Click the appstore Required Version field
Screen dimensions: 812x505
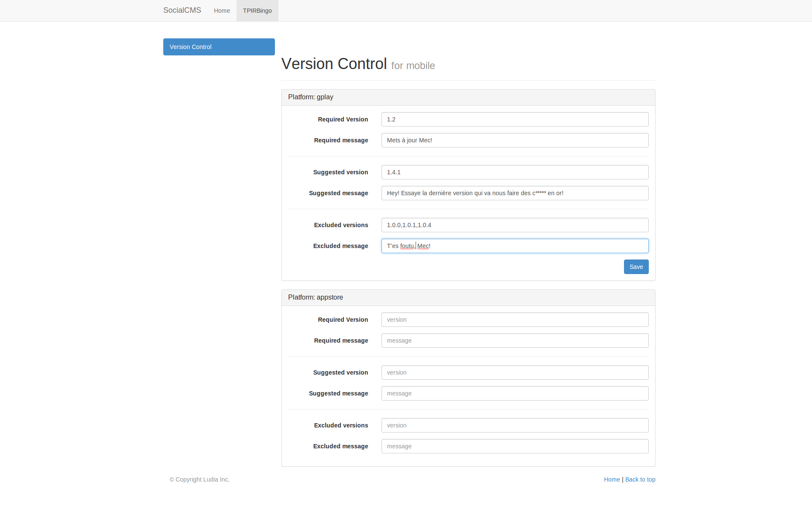(x=514, y=320)
